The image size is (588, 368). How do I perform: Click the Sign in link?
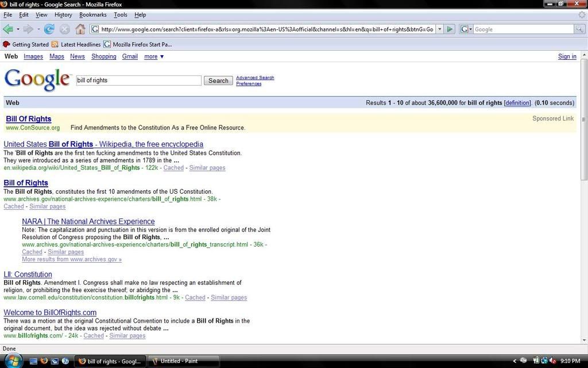[x=567, y=56]
